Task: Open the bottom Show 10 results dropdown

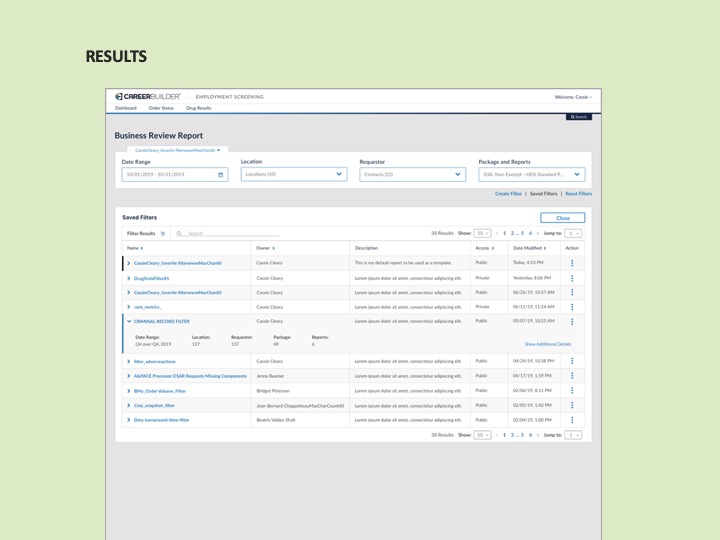Action: (482, 435)
